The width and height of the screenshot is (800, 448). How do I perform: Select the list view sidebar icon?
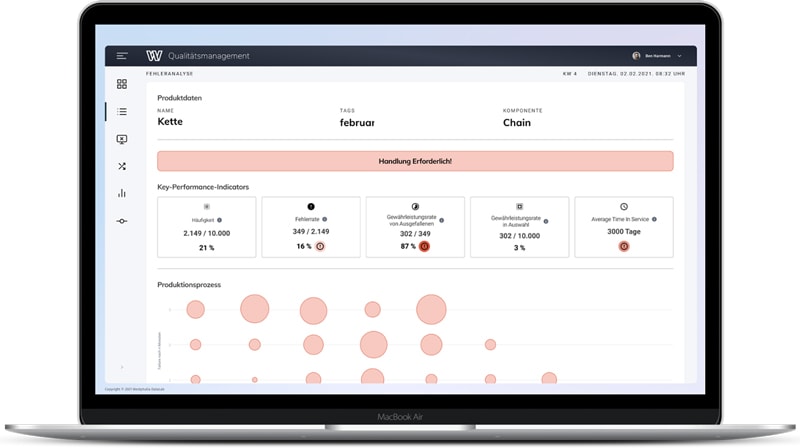tap(121, 111)
